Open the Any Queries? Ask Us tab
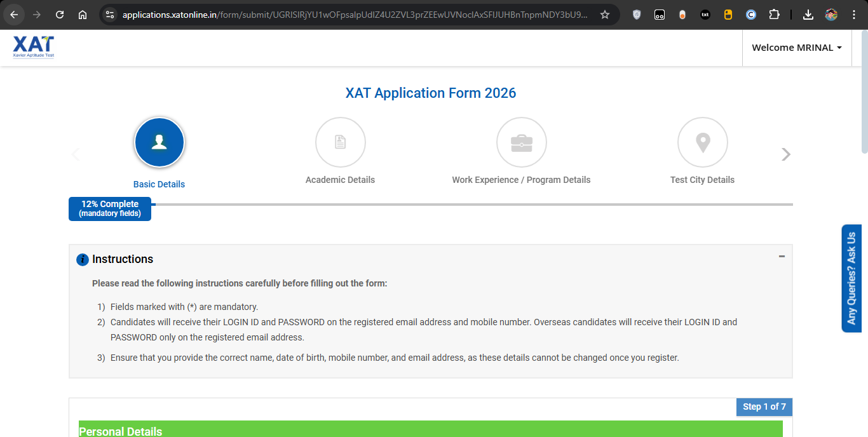Screen dimensions: 868x437 coord(851,278)
